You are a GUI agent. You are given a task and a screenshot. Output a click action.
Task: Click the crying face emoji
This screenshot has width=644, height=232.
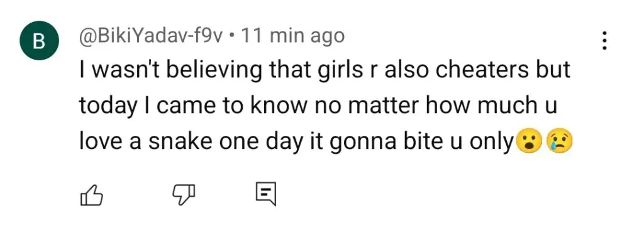[x=559, y=142]
